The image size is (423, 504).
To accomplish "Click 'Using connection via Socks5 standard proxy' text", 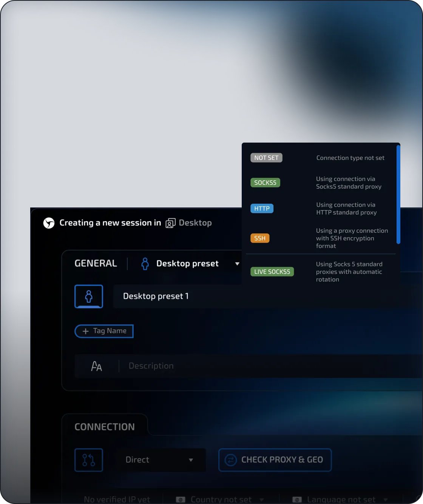I will [x=349, y=183].
